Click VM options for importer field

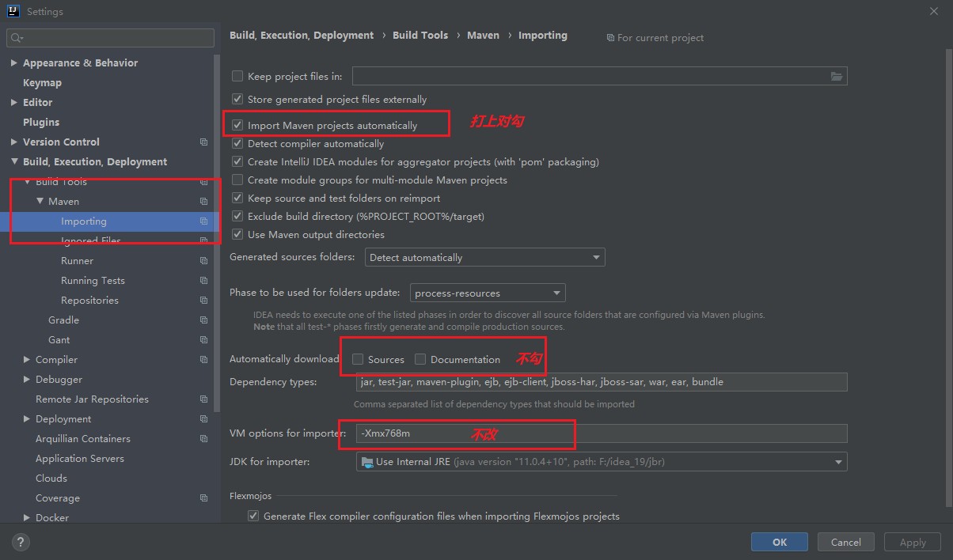pyautogui.click(x=602, y=433)
